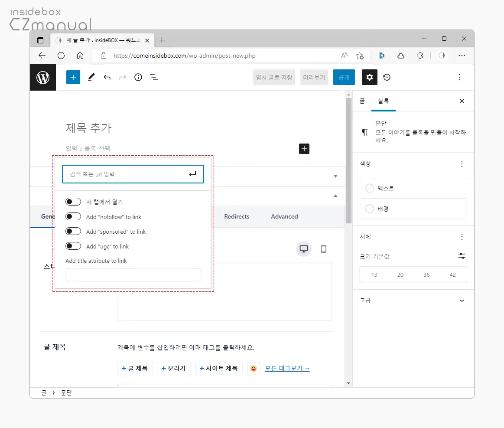The width and height of the screenshot is (504, 428).
Task: Undo the last action
Action: tap(107, 77)
